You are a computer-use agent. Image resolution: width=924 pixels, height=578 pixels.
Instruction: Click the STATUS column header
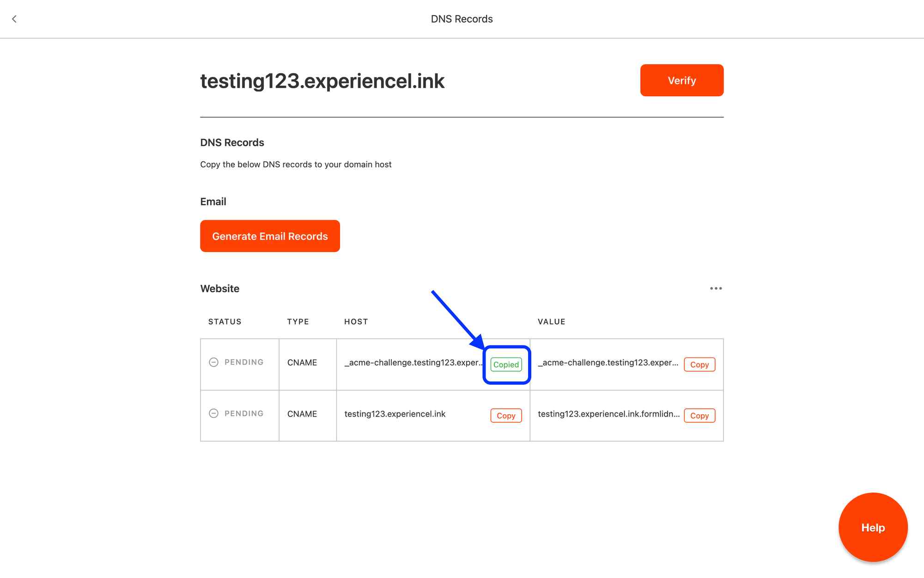[x=225, y=322]
